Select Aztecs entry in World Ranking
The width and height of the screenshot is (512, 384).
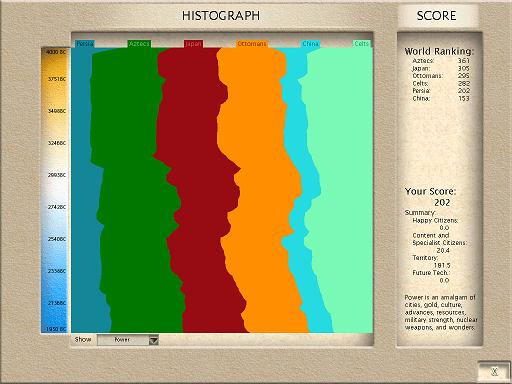441,61
